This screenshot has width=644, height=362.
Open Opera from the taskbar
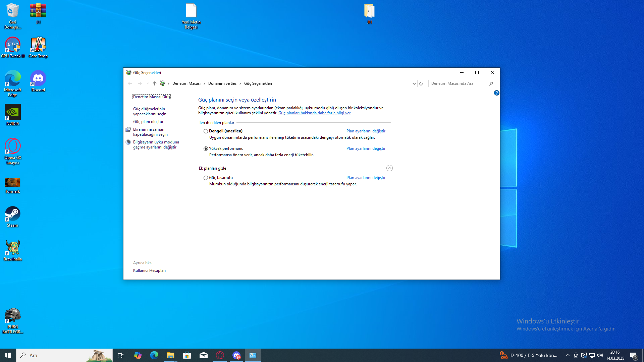[220, 355]
